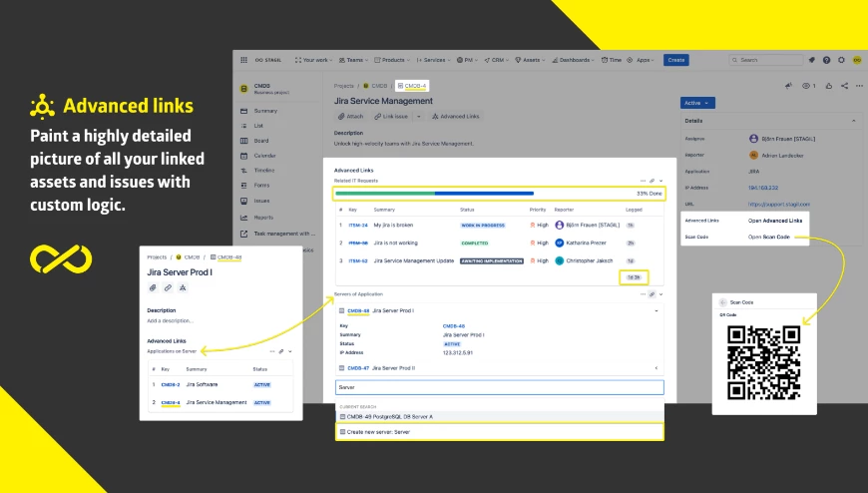868x493 pixels.
Task: Open the Products dropdown menu
Action: tap(392, 60)
